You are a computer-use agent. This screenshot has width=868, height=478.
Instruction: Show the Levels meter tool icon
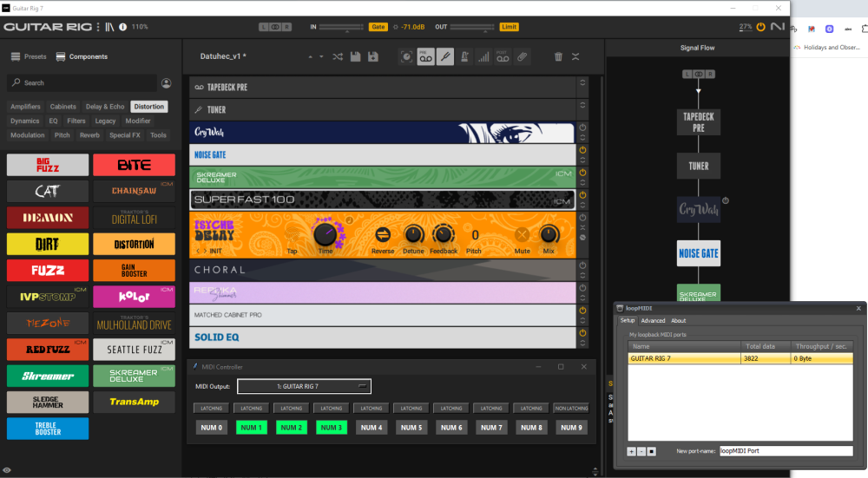(x=483, y=56)
